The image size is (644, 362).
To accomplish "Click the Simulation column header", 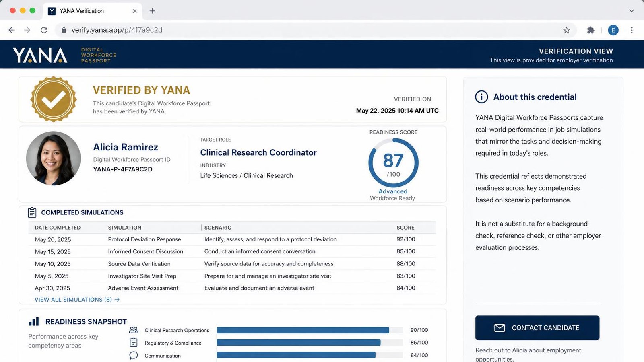I will pyautogui.click(x=125, y=228).
